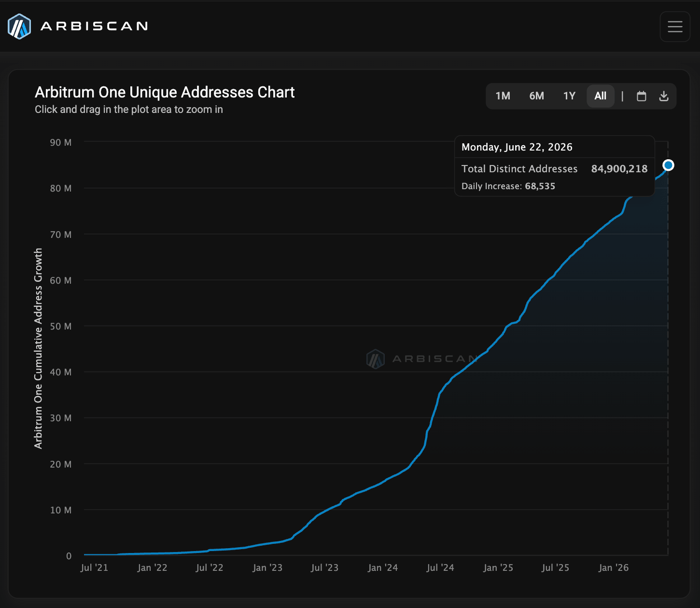This screenshot has width=700, height=608.
Task: Click the Total Distinct Addresses value
Action: [x=619, y=169]
